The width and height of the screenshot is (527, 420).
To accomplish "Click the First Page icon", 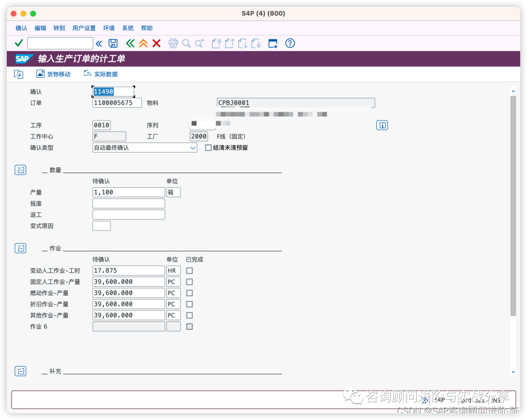I will [x=217, y=43].
